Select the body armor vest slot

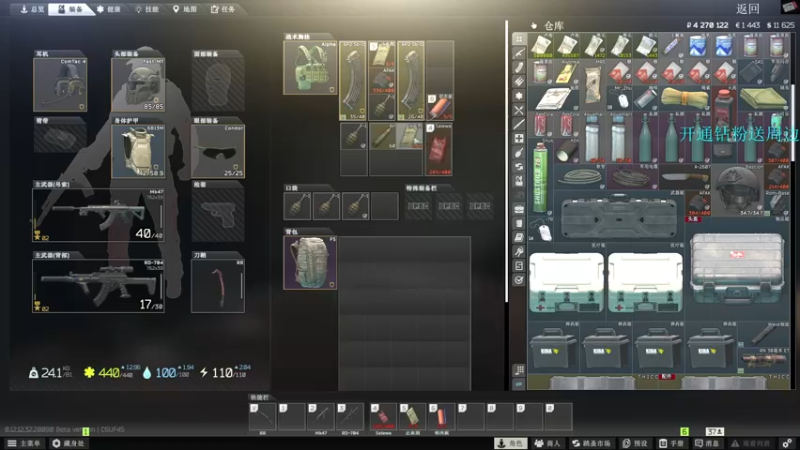pos(138,151)
